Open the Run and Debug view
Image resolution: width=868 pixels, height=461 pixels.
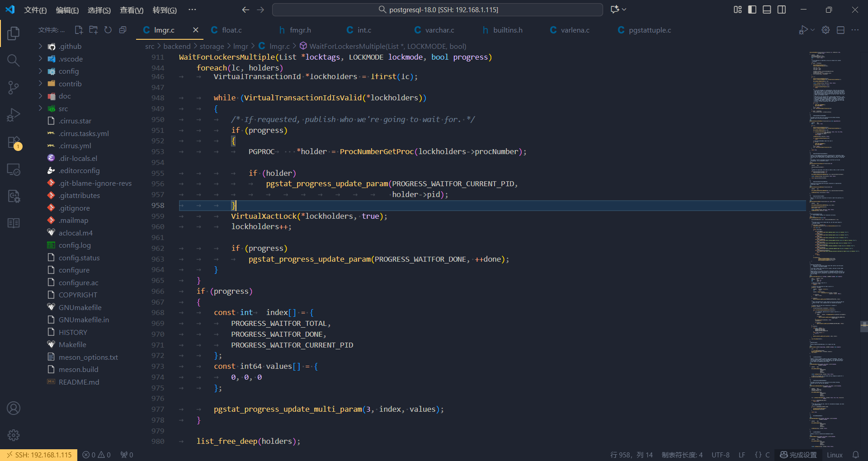pyautogui.click(x=14, y=115)
